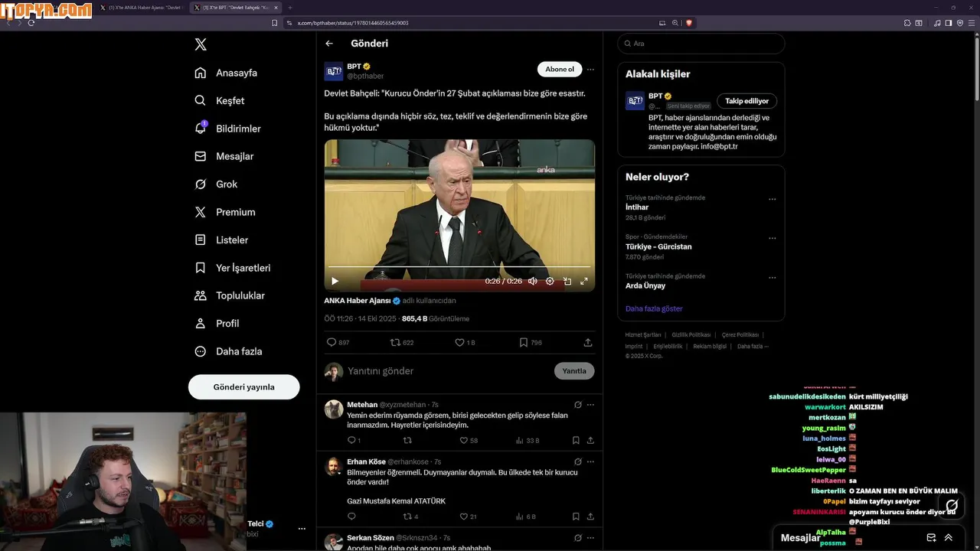This screenshot has width=980, height=551.
Task: Open Topluluklar communities
Action: 230,295
